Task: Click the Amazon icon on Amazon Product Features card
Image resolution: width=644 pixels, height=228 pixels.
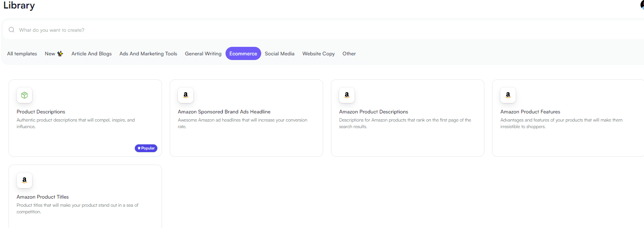Action: tap(508, 95)
